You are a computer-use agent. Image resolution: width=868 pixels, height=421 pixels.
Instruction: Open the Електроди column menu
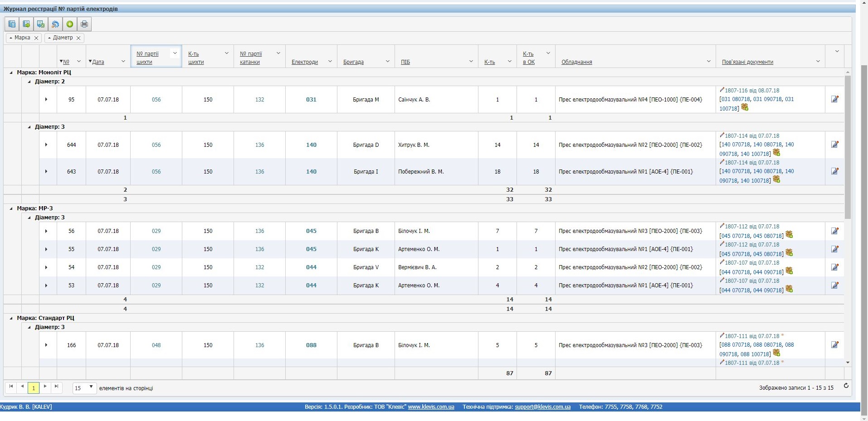(x=330, y=62)
